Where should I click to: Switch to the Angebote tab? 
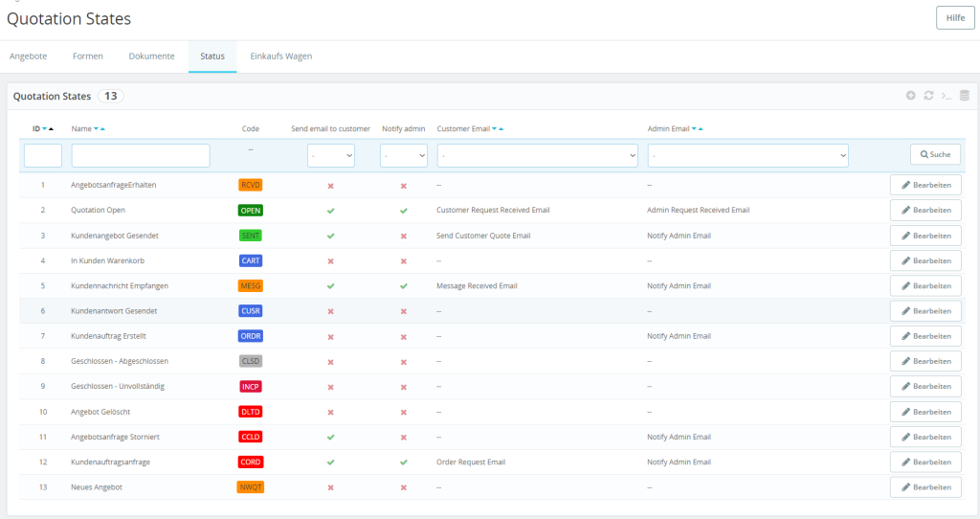coord(28,56)
